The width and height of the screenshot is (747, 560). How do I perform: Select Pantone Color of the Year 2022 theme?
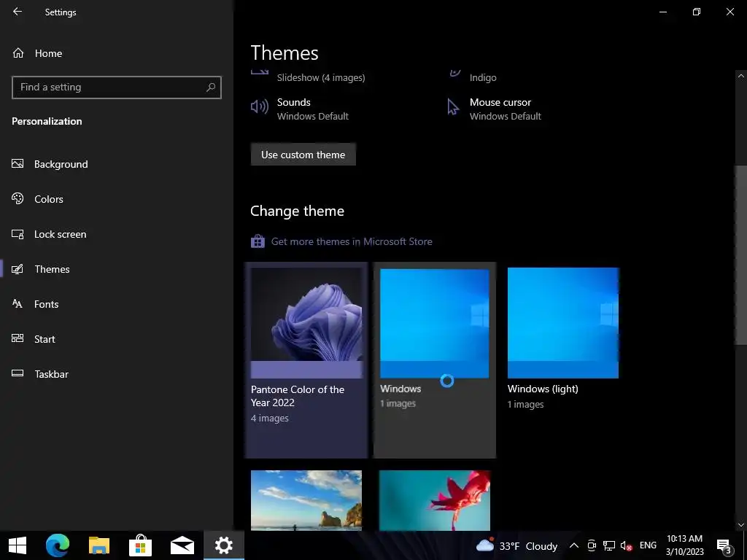[306, 360]
